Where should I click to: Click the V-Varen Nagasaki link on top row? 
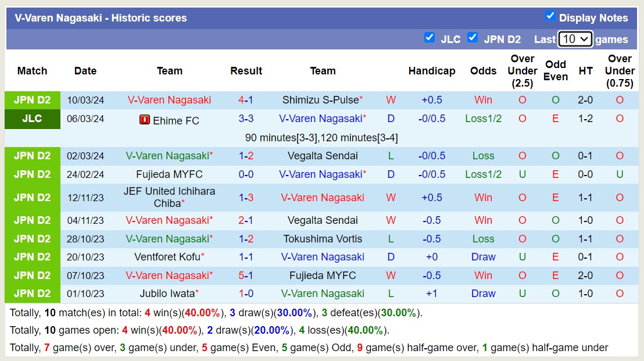(x=169, y=99)
